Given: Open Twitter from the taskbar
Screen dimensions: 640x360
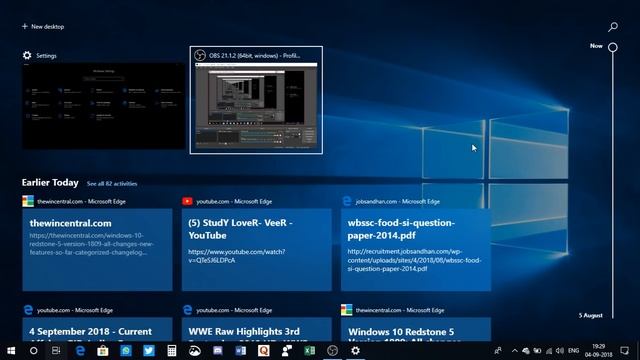Looking at the screenshot, I should 149,351.
